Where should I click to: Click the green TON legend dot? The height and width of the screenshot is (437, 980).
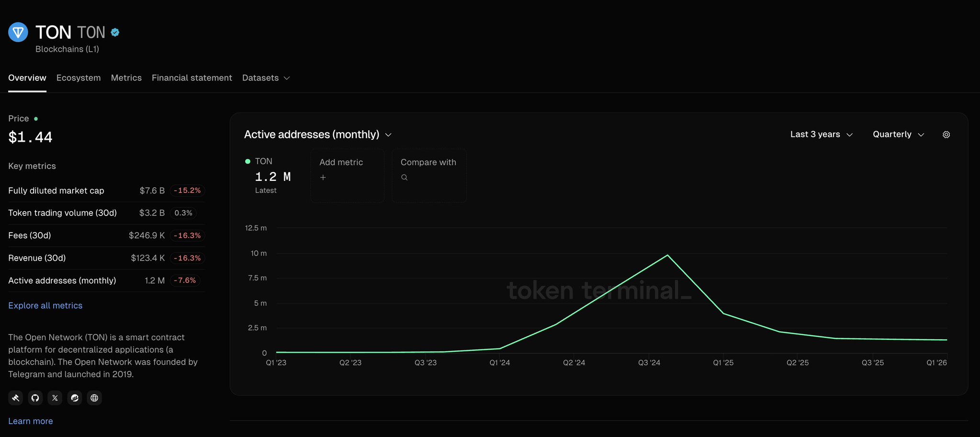pyautogui.click(x=248, y=162)
